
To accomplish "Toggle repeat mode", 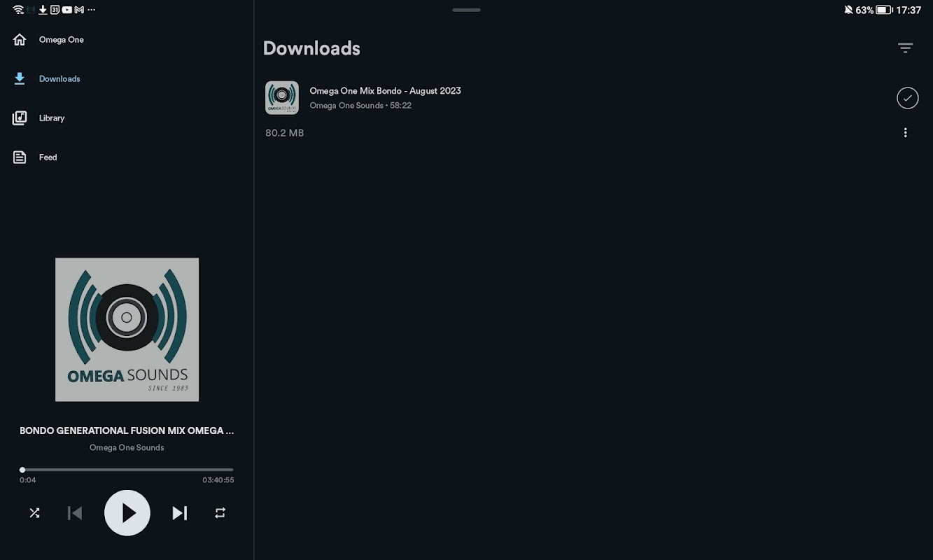I will [x=220, y=513].
